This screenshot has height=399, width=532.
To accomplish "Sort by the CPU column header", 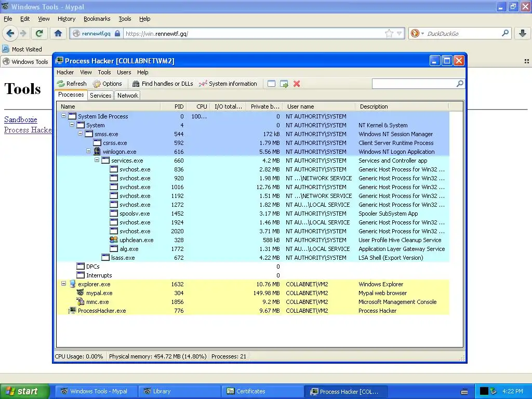I will (197, 107).
